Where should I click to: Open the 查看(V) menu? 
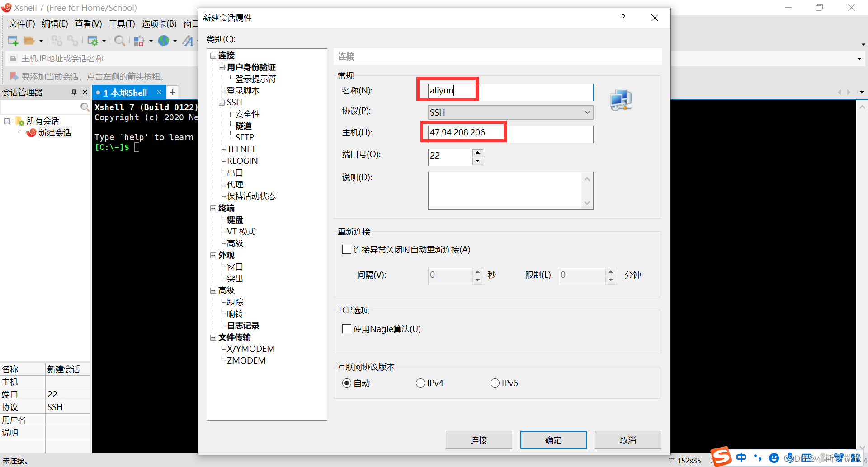(x=89, y=23)
